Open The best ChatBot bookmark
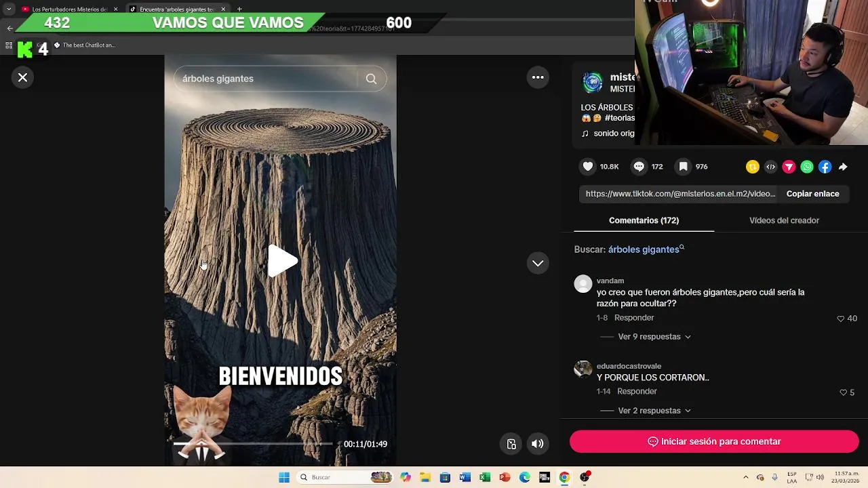This screenshot has height=488, width=868. point(85,45)
